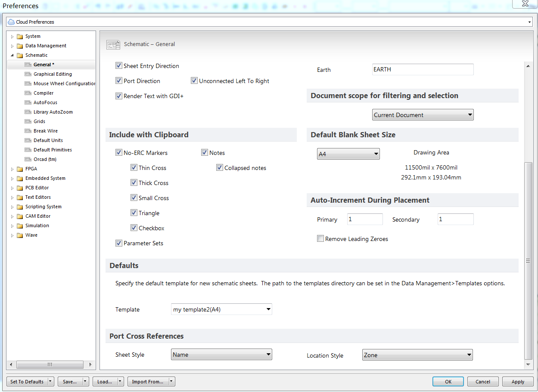Viewport: 538px width, 392px height.
Task: Click the Earth text input field
Action: click(423, 69)
